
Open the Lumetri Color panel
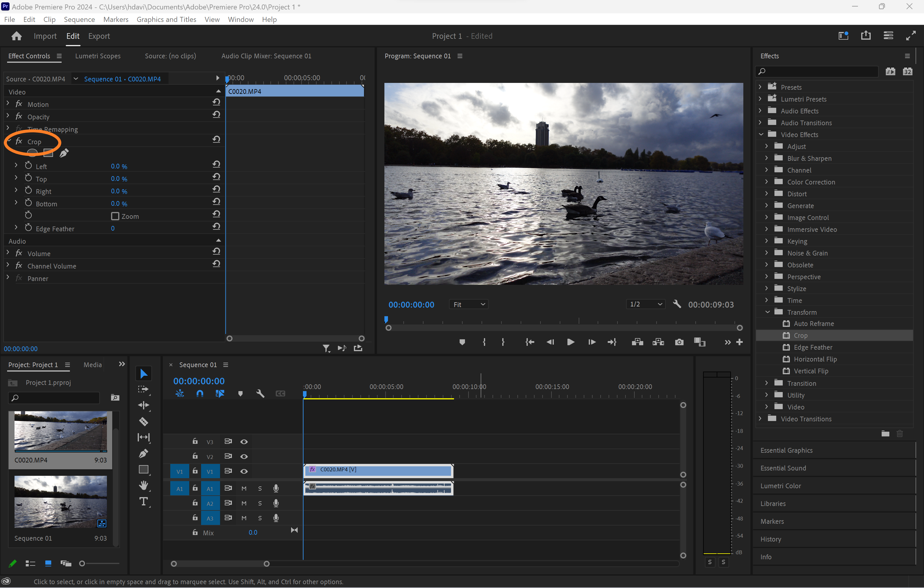pyautogui.click(x=780, y=486)
